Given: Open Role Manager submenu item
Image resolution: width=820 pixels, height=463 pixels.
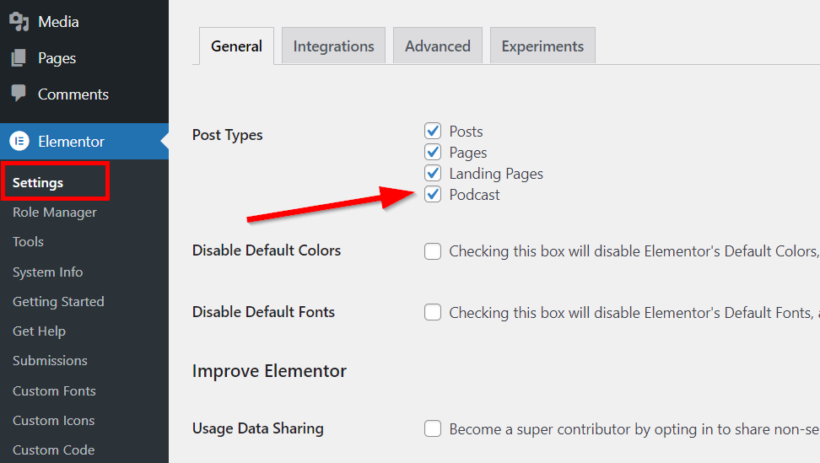Looking at the screenshot, I should coord(55,212).
